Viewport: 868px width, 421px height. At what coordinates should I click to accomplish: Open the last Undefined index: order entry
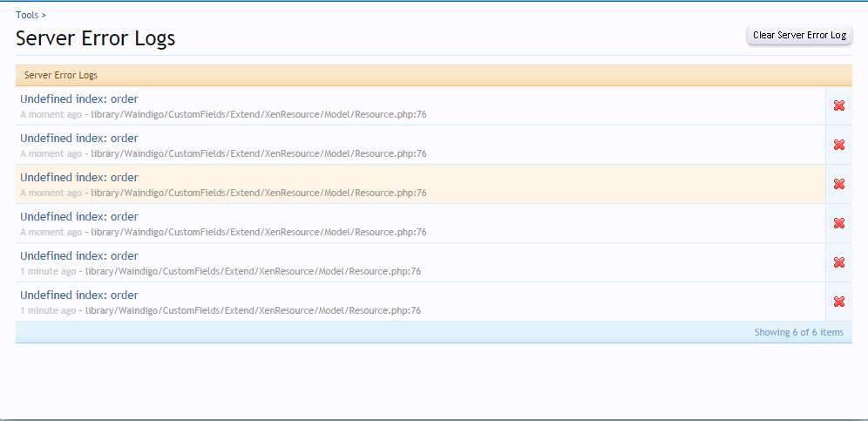pos(79,295)
